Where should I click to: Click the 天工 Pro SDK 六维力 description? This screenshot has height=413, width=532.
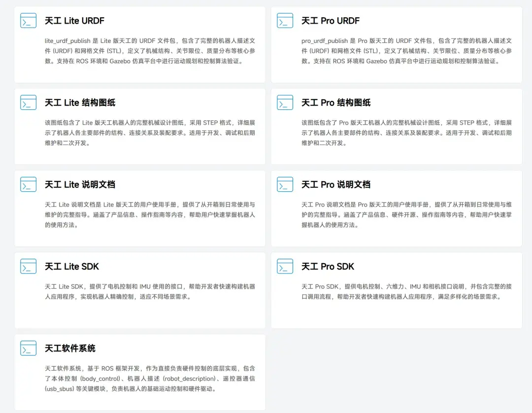click(x=406, y=291)
